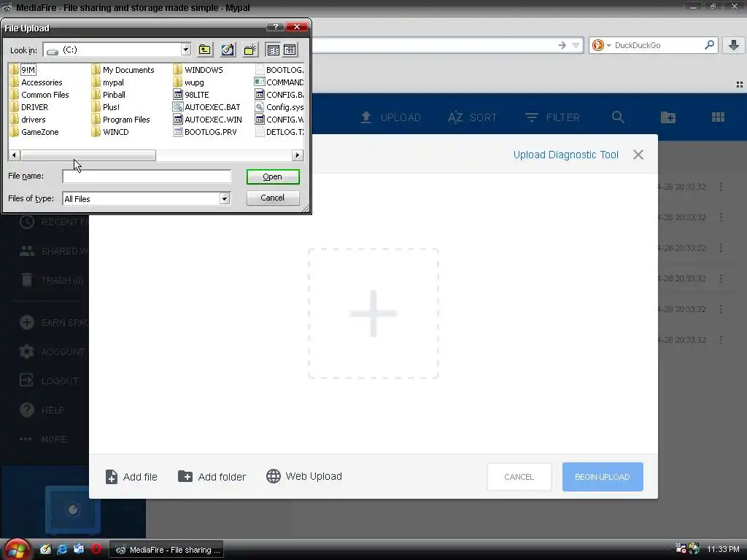Select the Config.sys file

click(x=279, y=107)
